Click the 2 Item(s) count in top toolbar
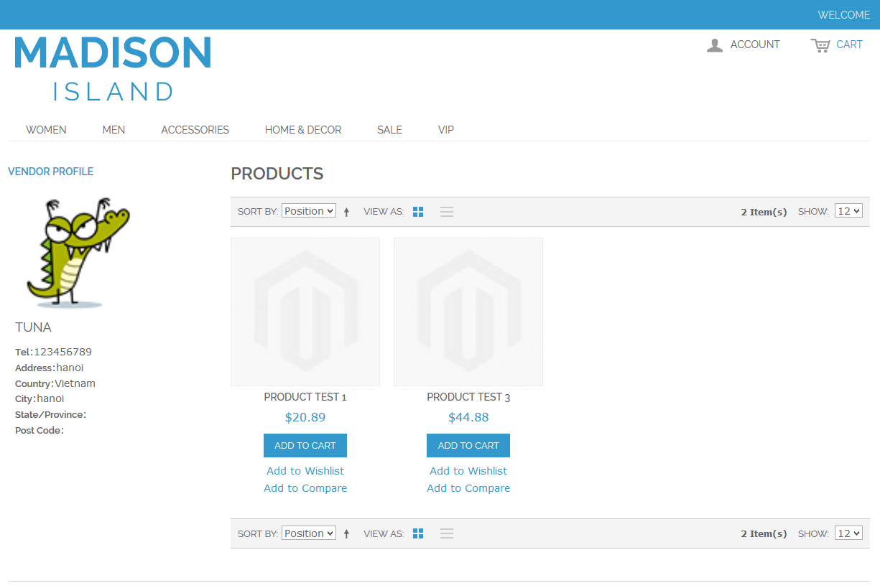The width and height of the screenshot is (880, 588). pyautogui.click(x=764, y=212)
